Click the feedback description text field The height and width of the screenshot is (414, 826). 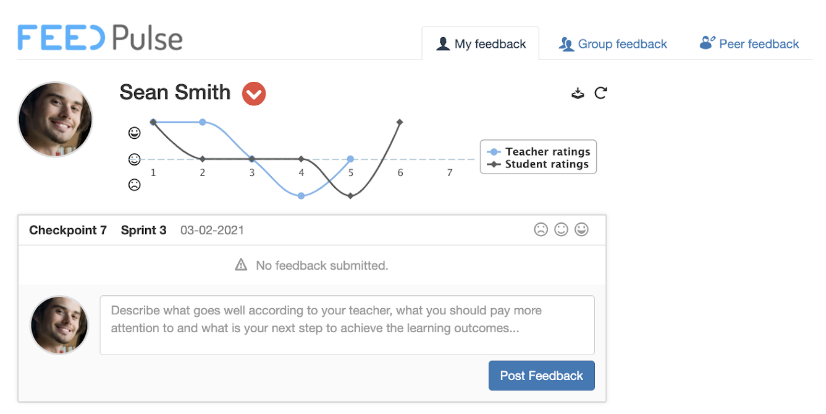pyautogui.click(x=347, y=324)
